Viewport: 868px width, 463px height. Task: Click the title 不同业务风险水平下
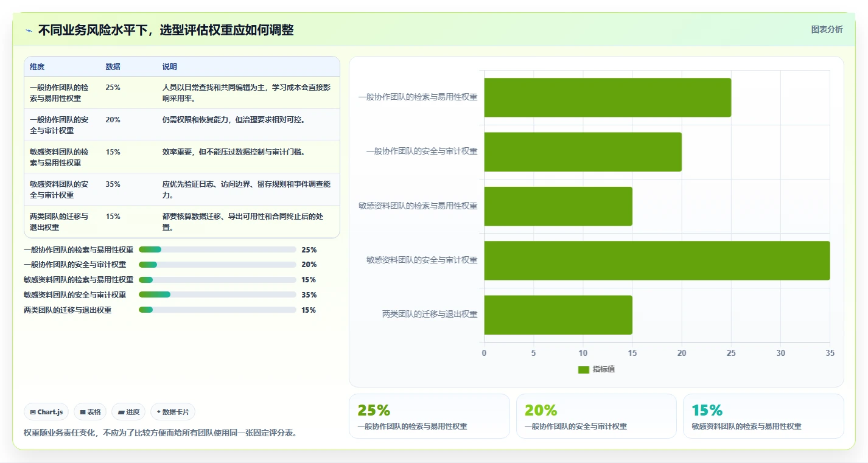(166, 30)
